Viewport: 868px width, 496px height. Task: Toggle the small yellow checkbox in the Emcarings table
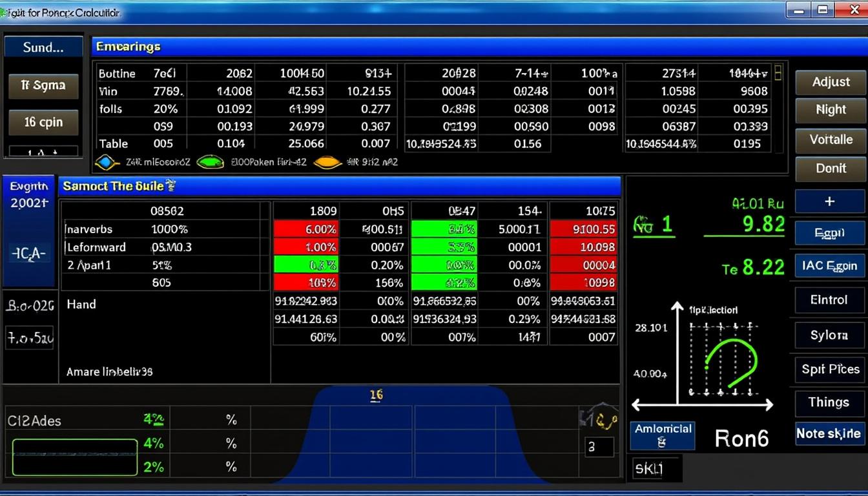778,72
